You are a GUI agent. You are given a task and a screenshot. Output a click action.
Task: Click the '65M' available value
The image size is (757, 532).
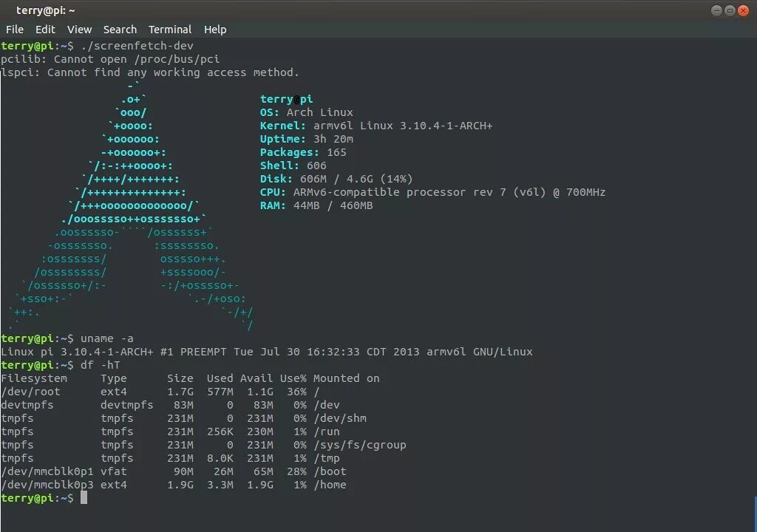point(263,471)
